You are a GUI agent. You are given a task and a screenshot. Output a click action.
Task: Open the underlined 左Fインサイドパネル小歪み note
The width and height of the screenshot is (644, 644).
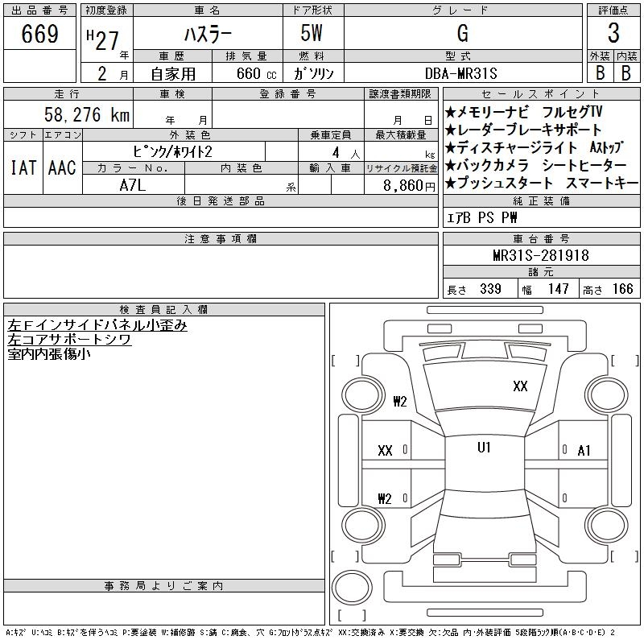pos(97,325)
